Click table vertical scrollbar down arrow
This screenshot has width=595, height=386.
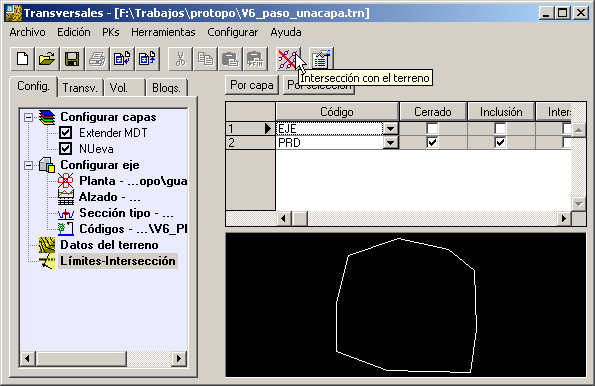pos(579,204)
